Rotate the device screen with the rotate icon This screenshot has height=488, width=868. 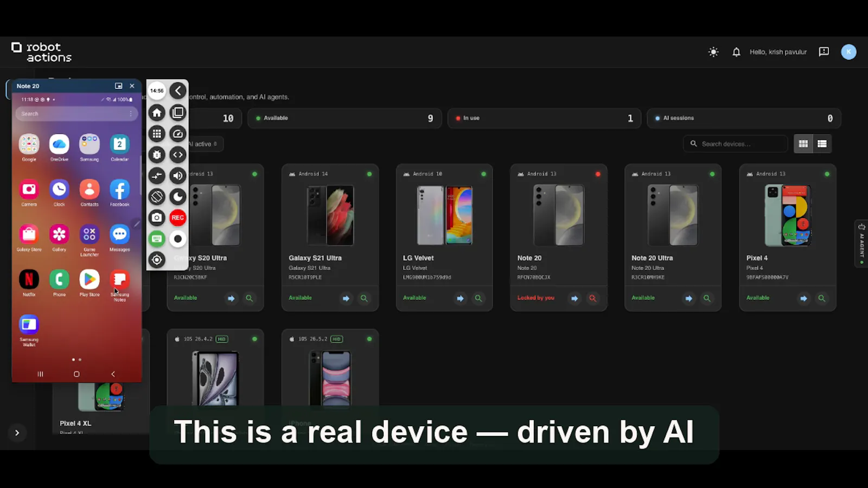[x=157, y=197]
